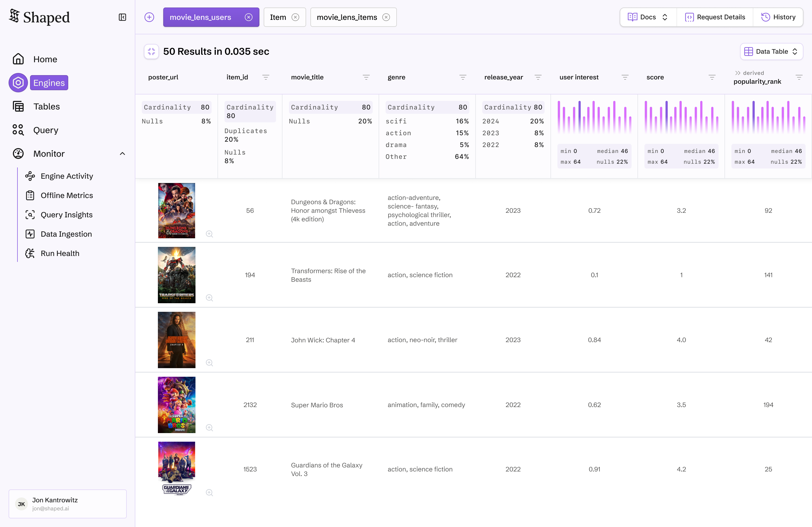
Task: Open the Data Table view dropdown
Action: 771,52
